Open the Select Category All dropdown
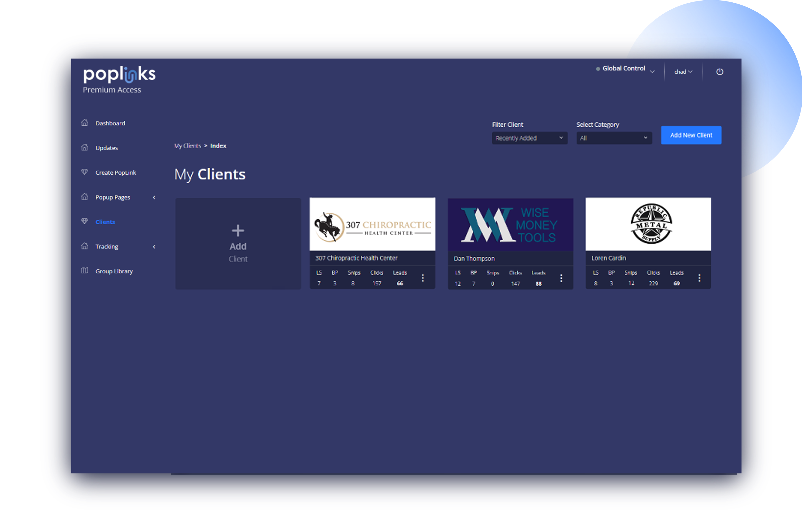 [x=614, y=138]
